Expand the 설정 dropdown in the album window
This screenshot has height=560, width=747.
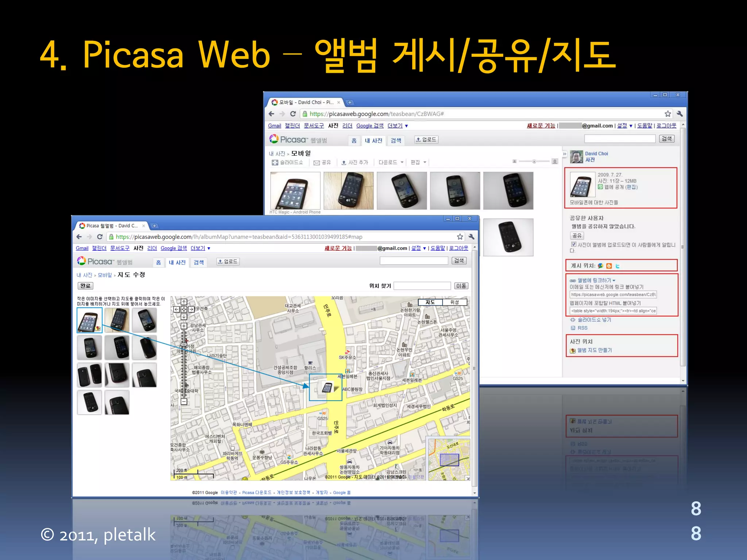tap(624, 126)
